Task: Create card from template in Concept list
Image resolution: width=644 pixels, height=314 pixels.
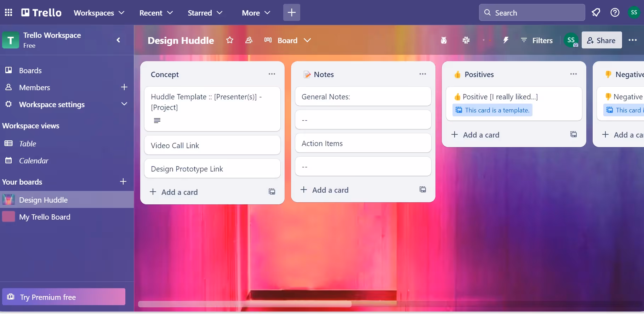Action: 272,192
